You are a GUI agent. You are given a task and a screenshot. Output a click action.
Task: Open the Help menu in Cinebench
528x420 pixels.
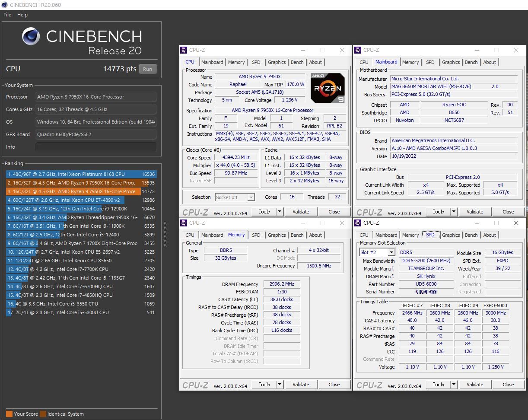pyautogui.click(x=22, y=15)
